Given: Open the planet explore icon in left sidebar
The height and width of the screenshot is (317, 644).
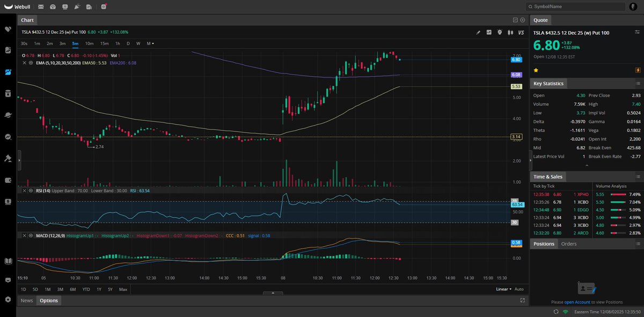Looking at the screenshot, I should point(8,115).
